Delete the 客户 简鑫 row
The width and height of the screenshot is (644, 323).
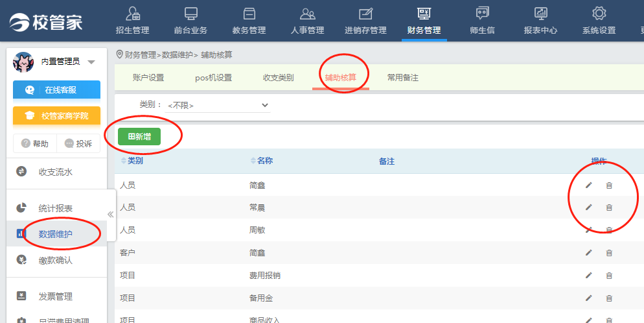(609, 252)
